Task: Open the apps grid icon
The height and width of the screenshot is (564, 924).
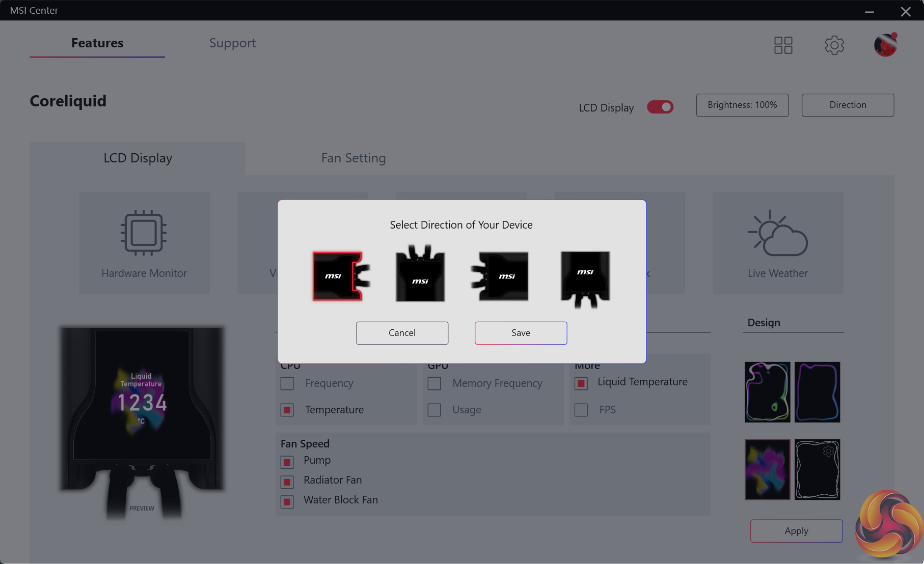Action: 783,45
